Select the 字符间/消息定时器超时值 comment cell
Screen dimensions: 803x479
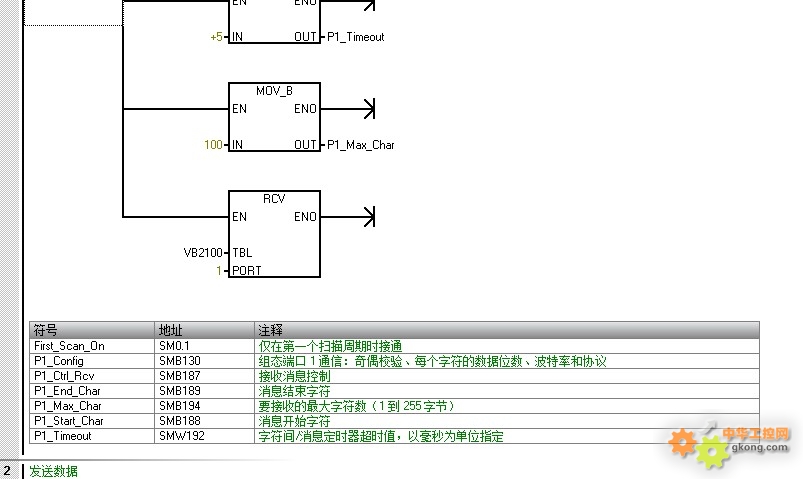click(507, 436)
